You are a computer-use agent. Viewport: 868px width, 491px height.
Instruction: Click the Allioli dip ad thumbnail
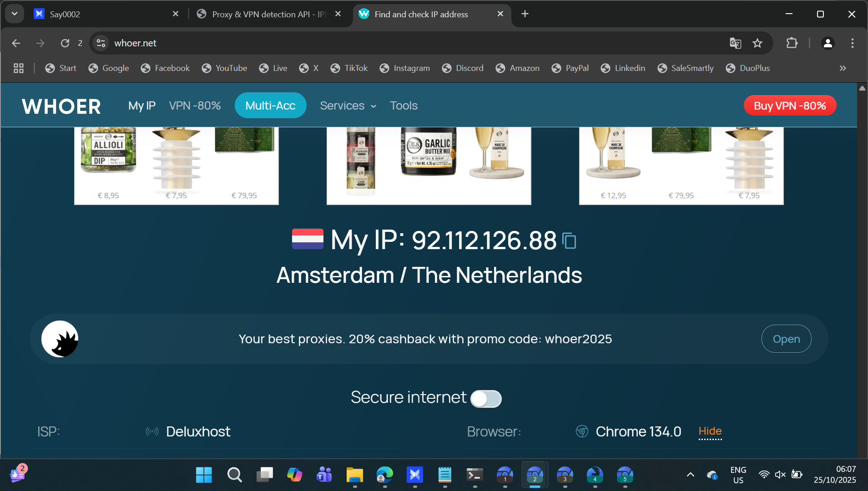pos(108,150)
